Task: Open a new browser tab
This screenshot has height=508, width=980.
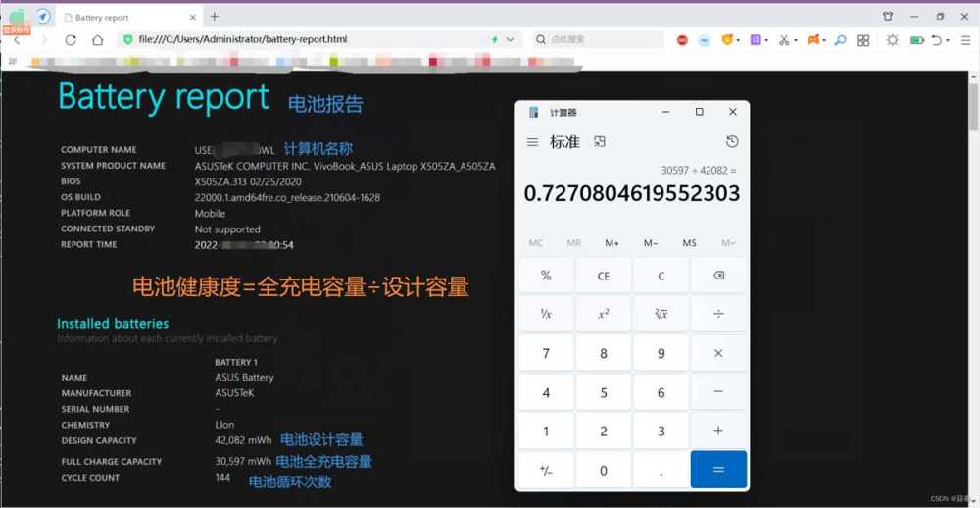Action: tap(215, 17)
